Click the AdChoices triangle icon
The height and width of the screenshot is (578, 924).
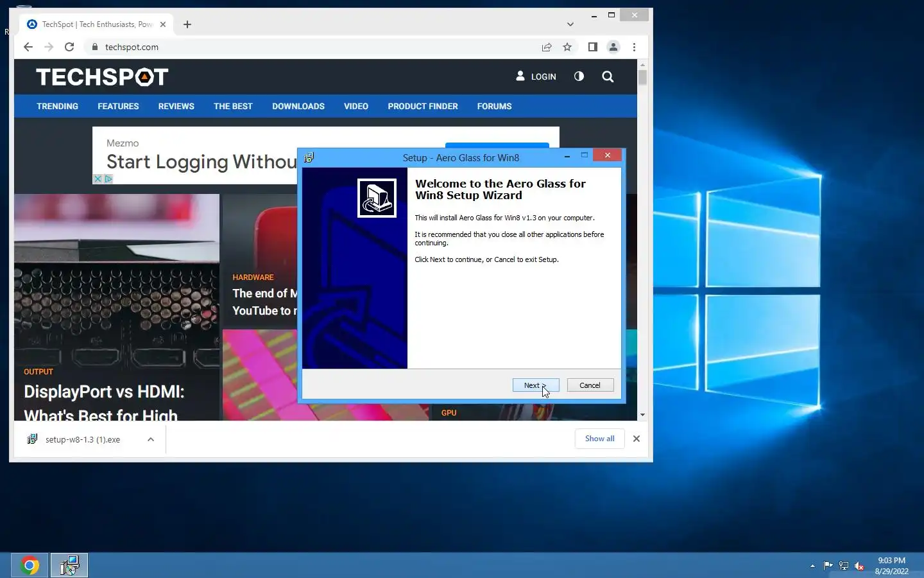pyautogui.click(x=108, y=179)
